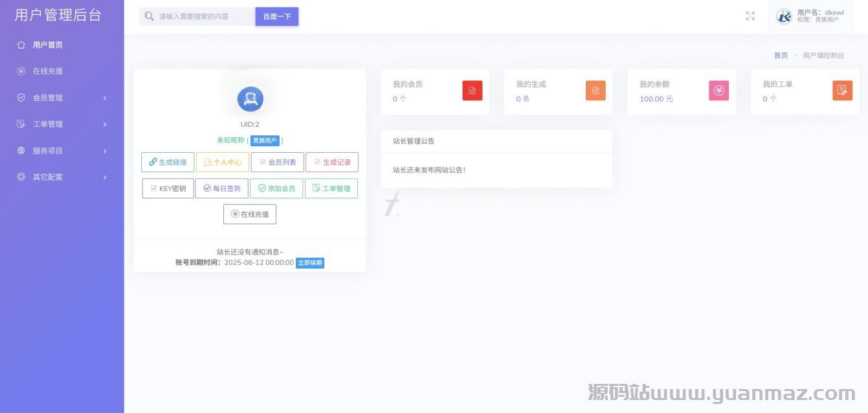Click the 我的工单 card label
Viewport: 868px width, 413px height.
coord(777,84)
